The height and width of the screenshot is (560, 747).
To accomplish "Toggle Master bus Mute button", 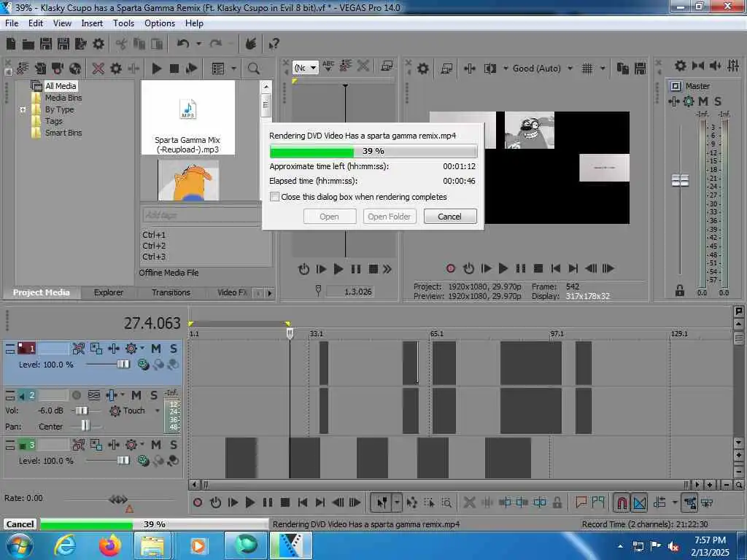I will click(x=703, y=101).
